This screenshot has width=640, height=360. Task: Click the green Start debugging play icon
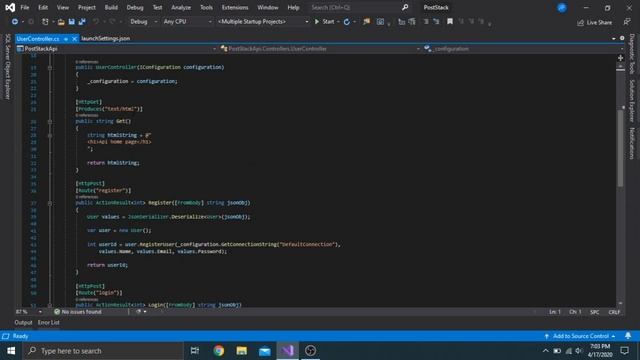click(x=317, y=22)
